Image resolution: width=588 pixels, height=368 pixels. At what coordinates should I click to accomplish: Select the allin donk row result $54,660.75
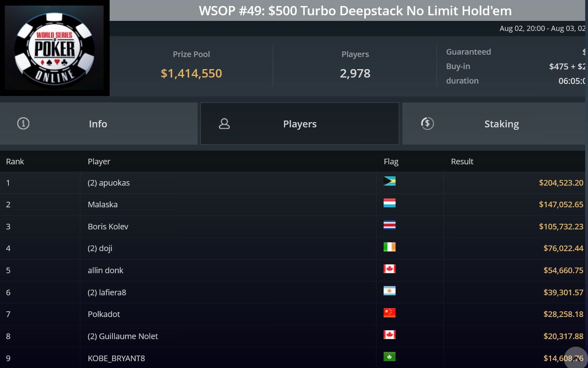pyautogui.click(x=563, y=270)
